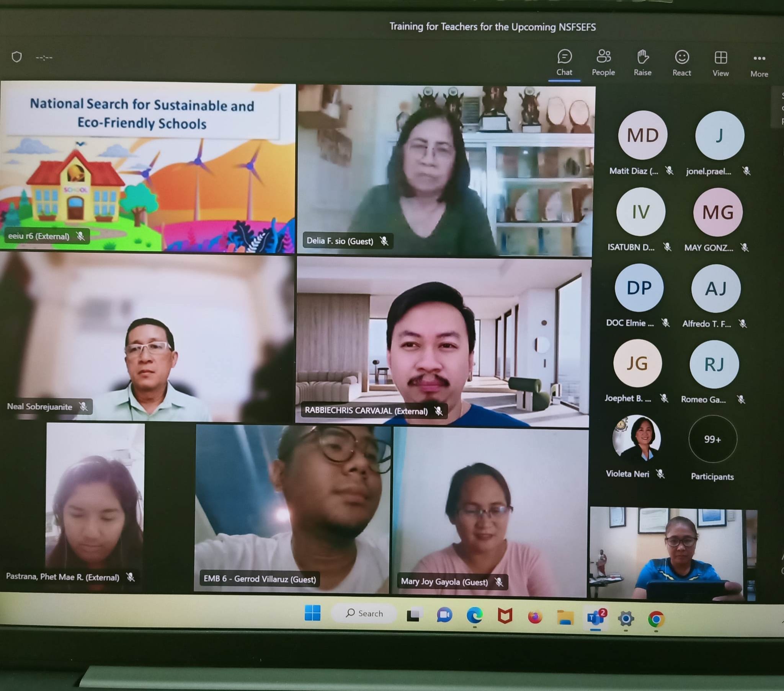Expand the View layout options

720,63
